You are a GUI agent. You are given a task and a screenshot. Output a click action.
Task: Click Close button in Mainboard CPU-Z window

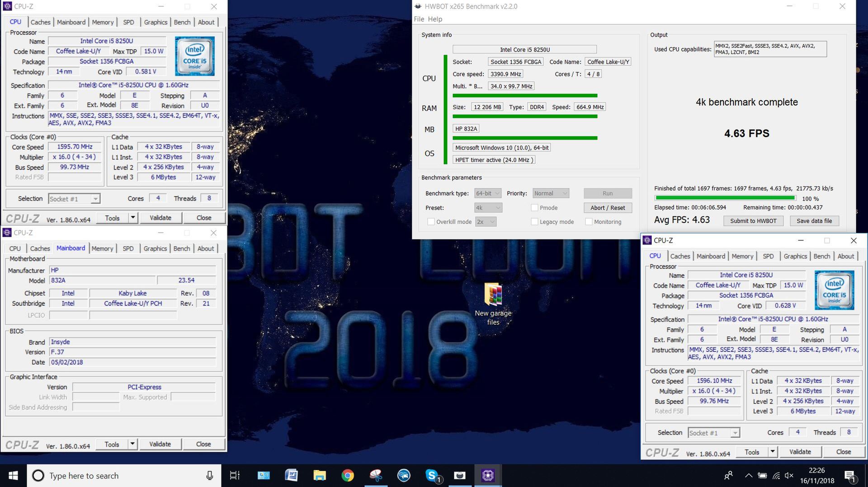point(203,444)
